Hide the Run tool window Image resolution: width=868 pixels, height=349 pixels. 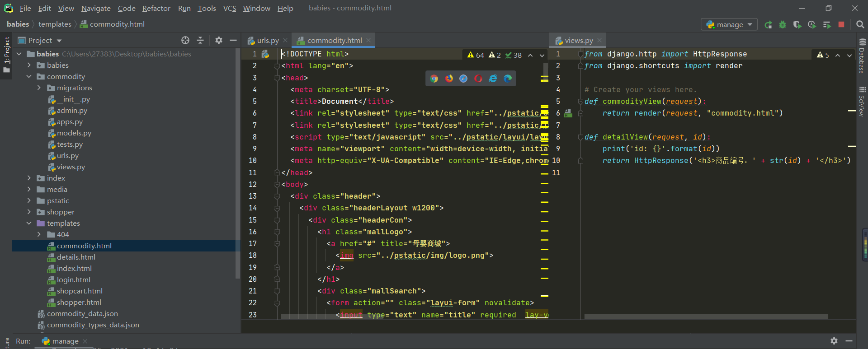tap(849, 341)
